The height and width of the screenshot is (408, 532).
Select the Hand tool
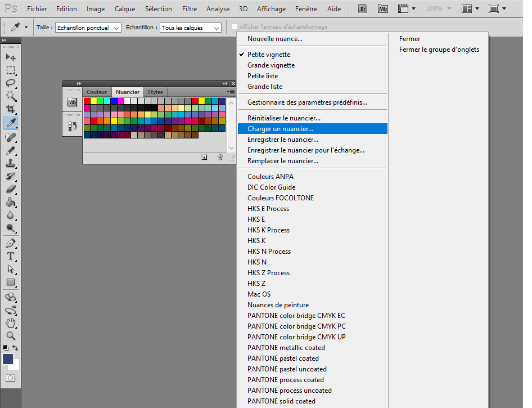click(x=11, y=323)
